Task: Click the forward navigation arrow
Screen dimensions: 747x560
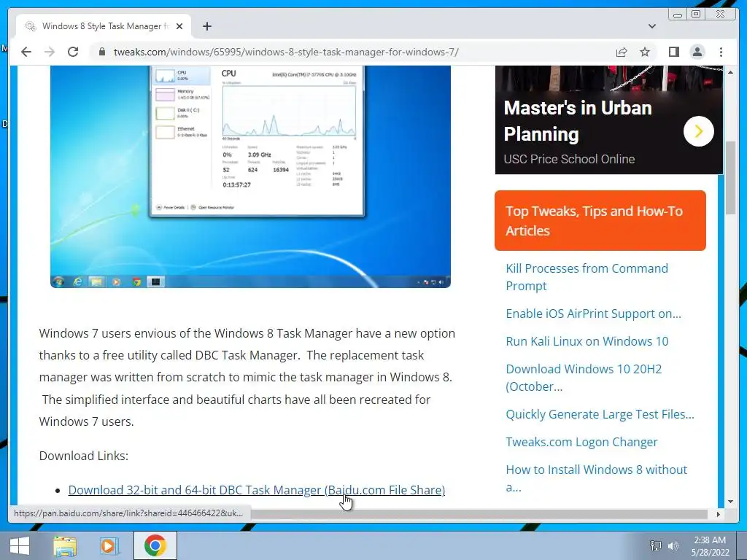Action: pyautogui.click(x=50, y=52)
